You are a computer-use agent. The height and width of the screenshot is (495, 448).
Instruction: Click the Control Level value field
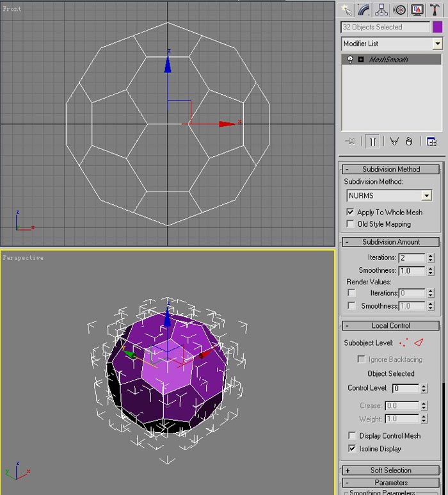[405, 388]
